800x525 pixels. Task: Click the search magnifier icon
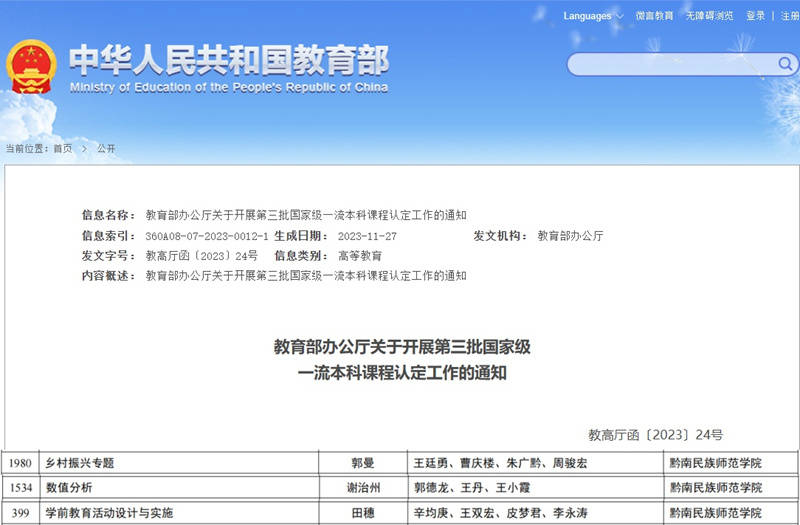point(784,64)
